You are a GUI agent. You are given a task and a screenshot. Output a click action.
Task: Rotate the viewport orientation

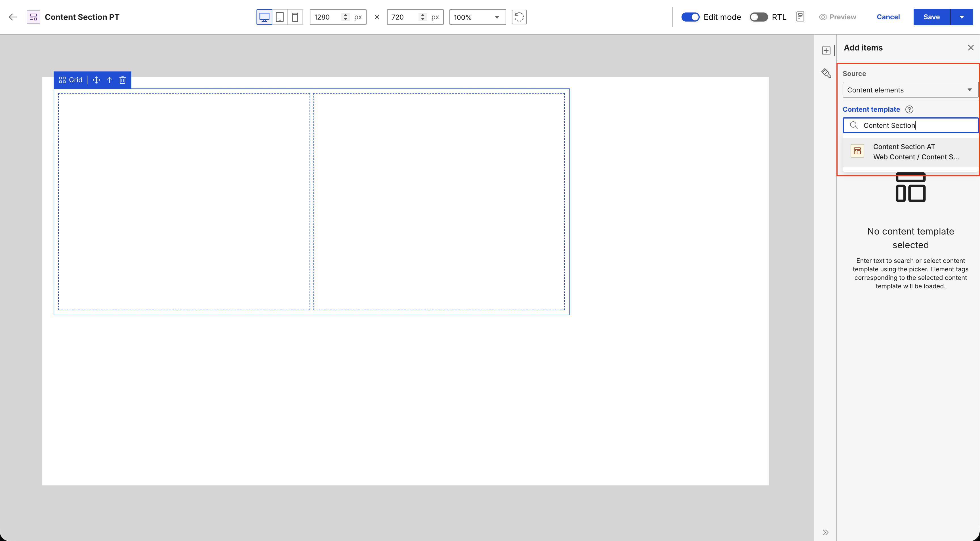pos(519,17)
